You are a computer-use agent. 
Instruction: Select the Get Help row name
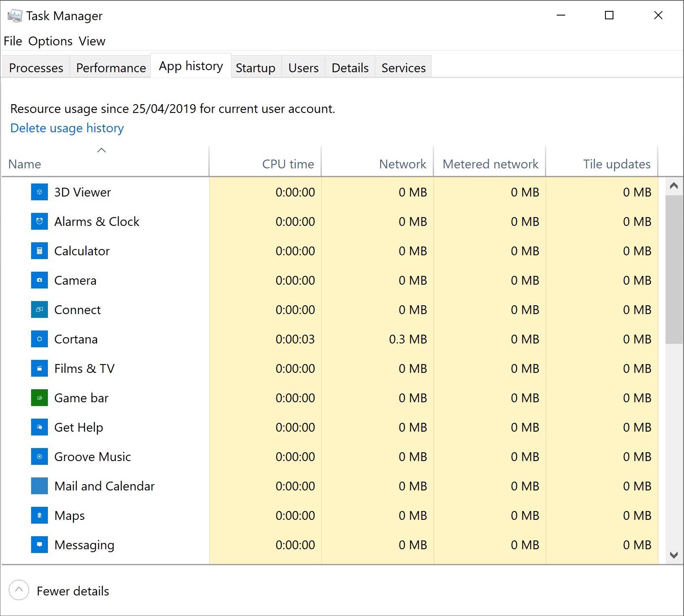[x=79, y=427]
